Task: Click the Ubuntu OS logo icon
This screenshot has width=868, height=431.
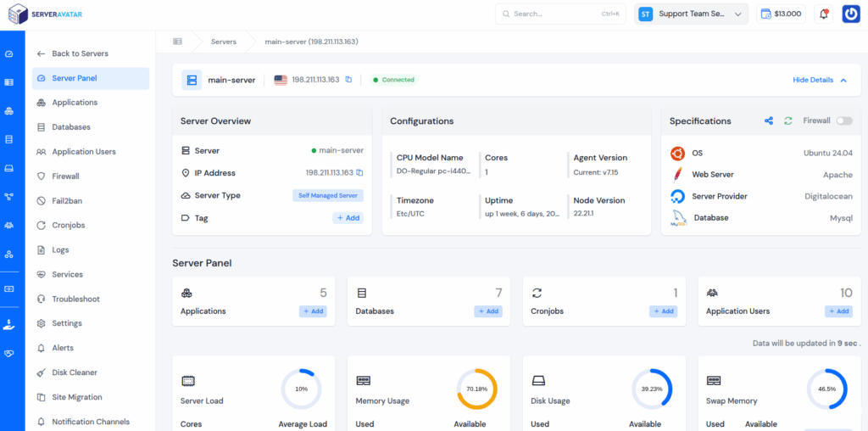Action: coord(677,153)
